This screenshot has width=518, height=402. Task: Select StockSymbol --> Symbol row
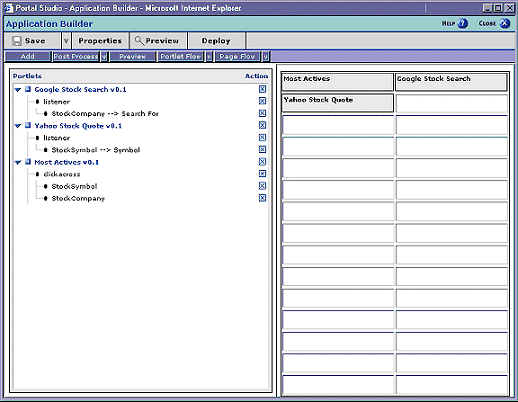click(x=96, y=150)
